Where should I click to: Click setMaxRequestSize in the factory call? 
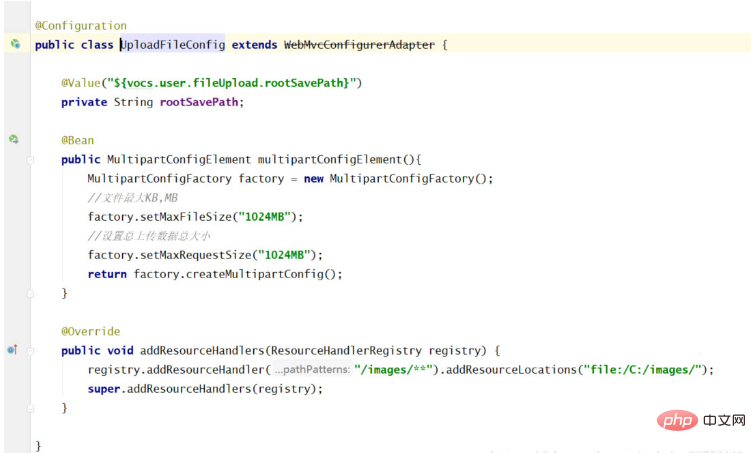click(x=196, y=255)
